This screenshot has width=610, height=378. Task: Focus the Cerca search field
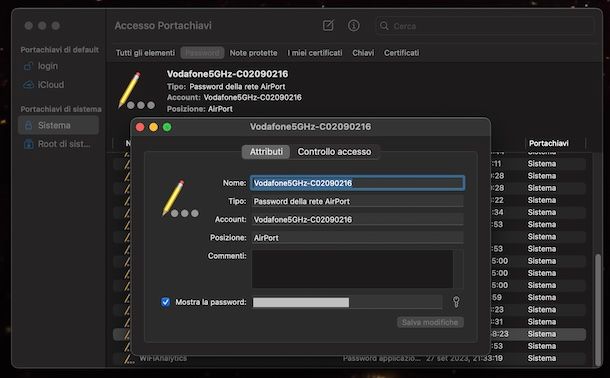tap(485, 26)
